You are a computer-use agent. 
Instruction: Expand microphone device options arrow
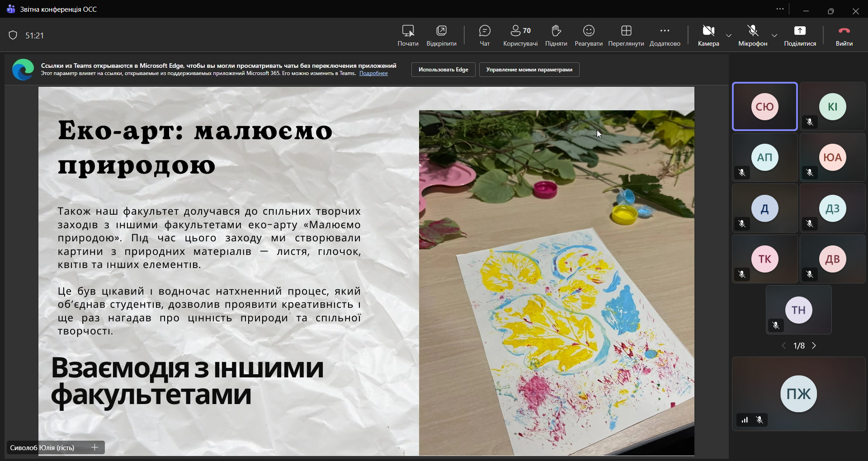click(775, 35)
